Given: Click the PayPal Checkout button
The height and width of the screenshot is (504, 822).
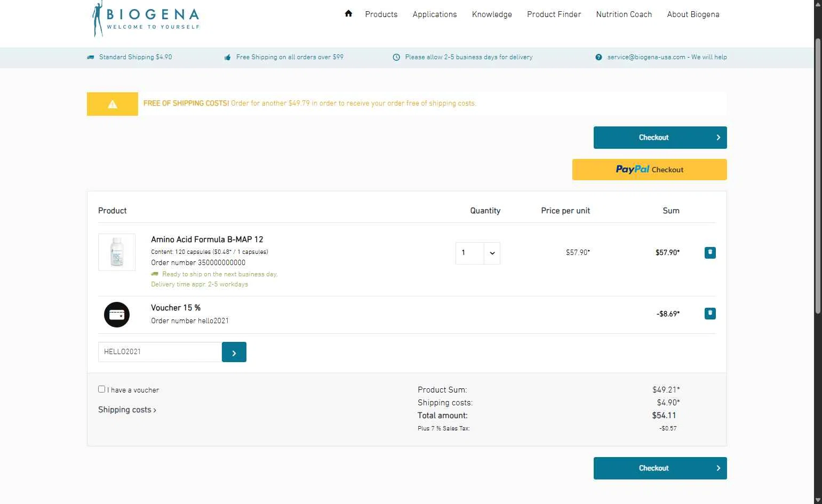Looking at the screenshot, I should (650, 170).
